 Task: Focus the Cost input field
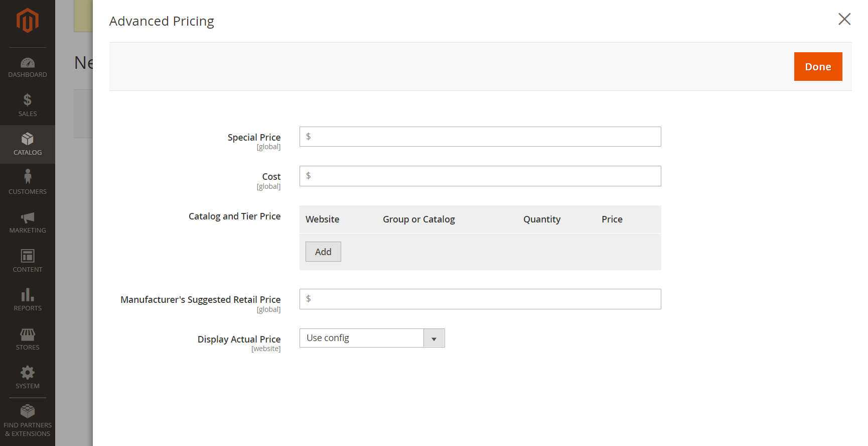pyautogui.click(x=480, y=176)
